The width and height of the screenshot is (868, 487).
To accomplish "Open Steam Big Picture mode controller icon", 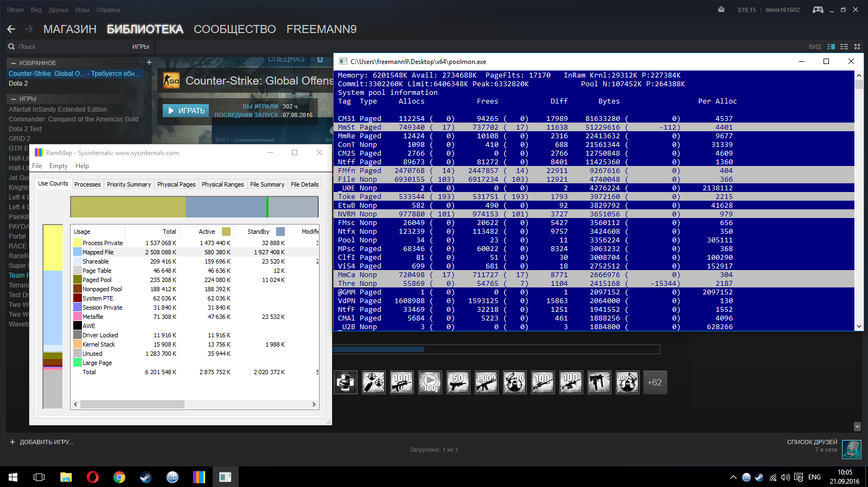I will (x=818, y=10).
